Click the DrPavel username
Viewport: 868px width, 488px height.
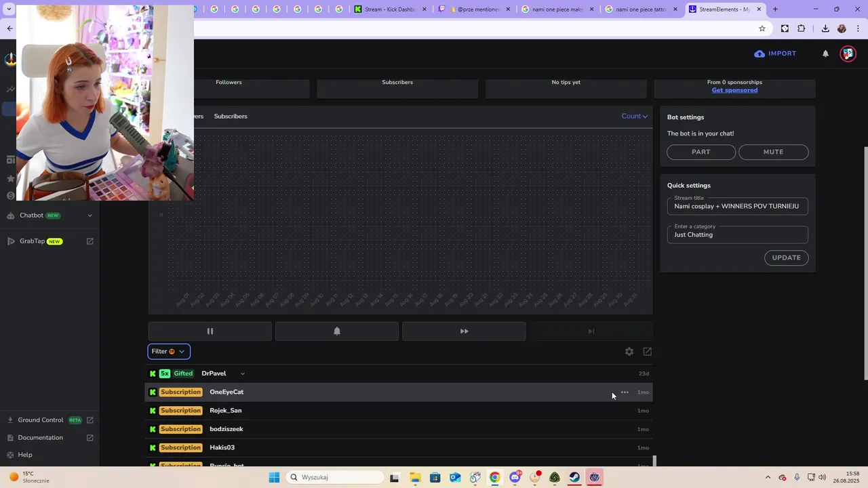pos(214,373)
